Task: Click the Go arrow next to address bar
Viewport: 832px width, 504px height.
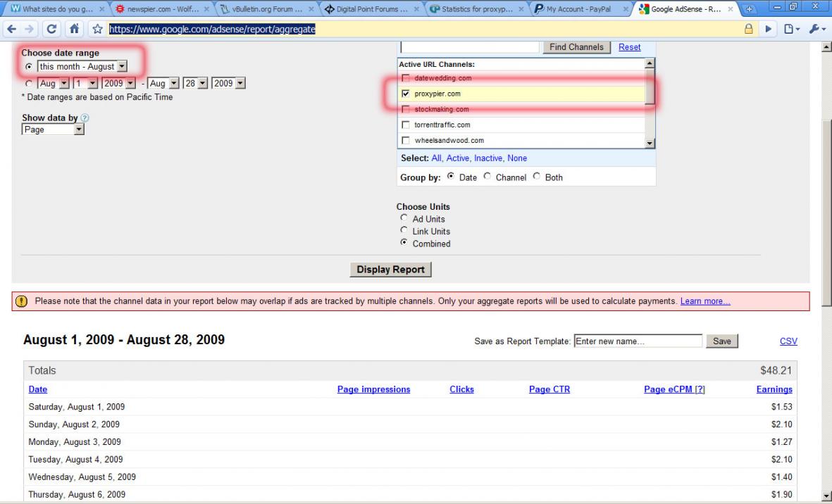Action: 768,29
